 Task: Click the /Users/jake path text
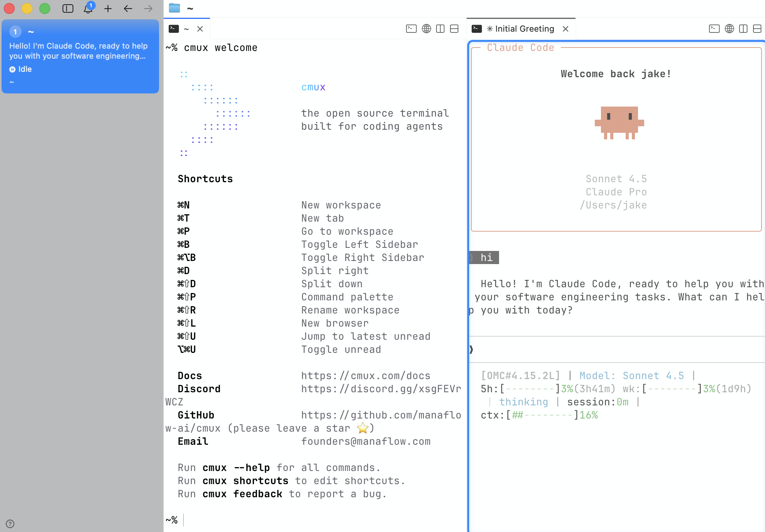[613, 205]
